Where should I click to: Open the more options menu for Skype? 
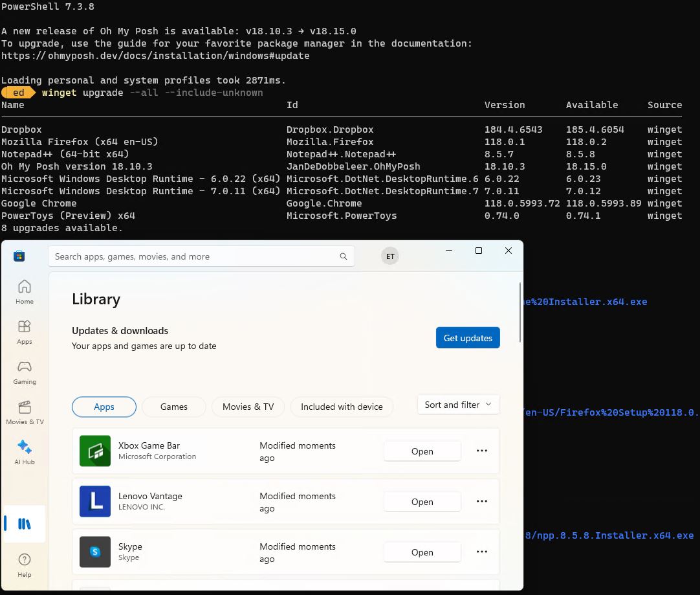482,552
